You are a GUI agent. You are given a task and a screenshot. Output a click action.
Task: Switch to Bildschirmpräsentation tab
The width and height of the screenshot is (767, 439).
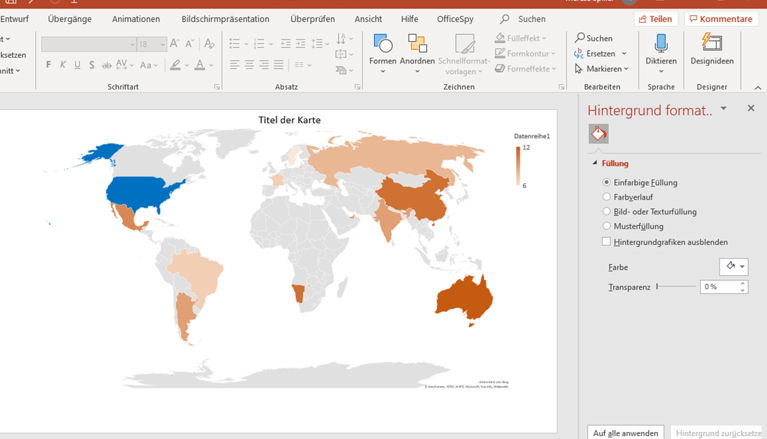[226, 19]
